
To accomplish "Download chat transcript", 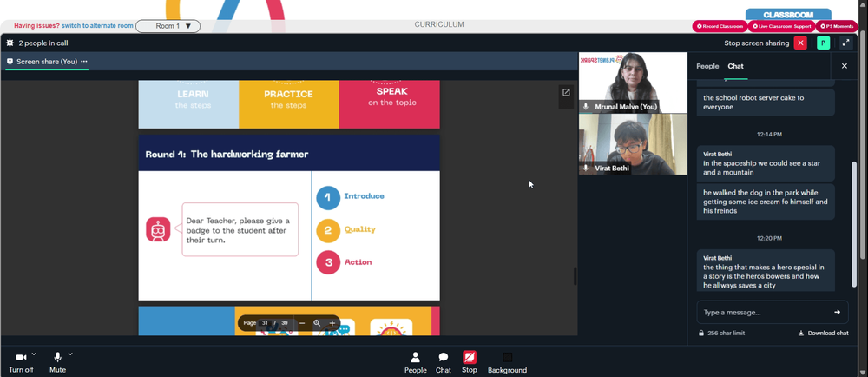I will (823, 334).
